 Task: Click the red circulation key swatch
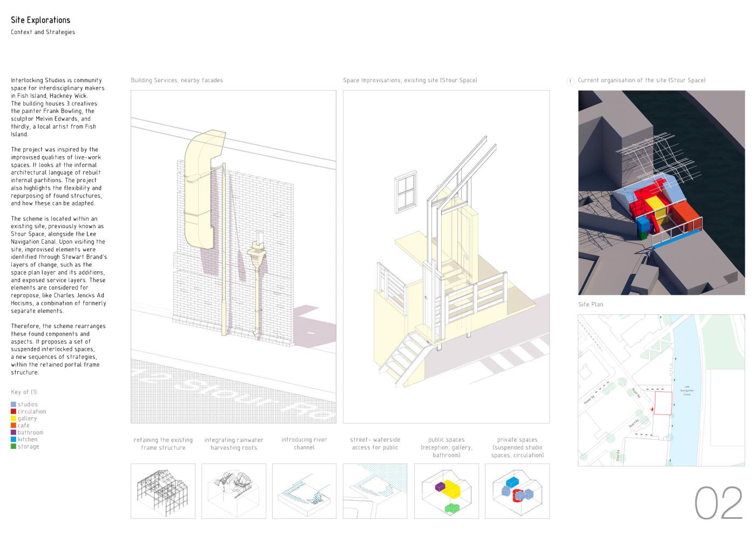[13, 411]
